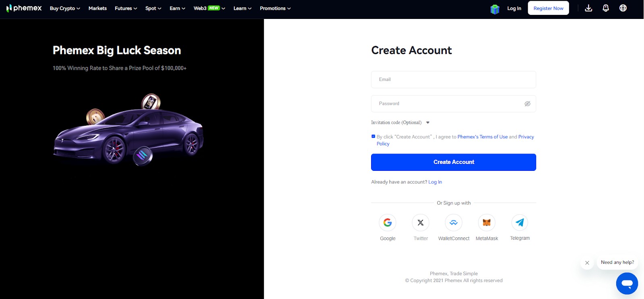Focus the Email input field
The height and width of the screenshot is (299, 644).
coord(454,79)
